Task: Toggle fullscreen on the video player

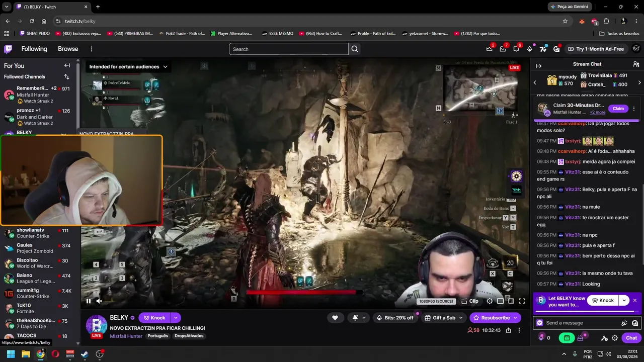Action: pos(522,301)
